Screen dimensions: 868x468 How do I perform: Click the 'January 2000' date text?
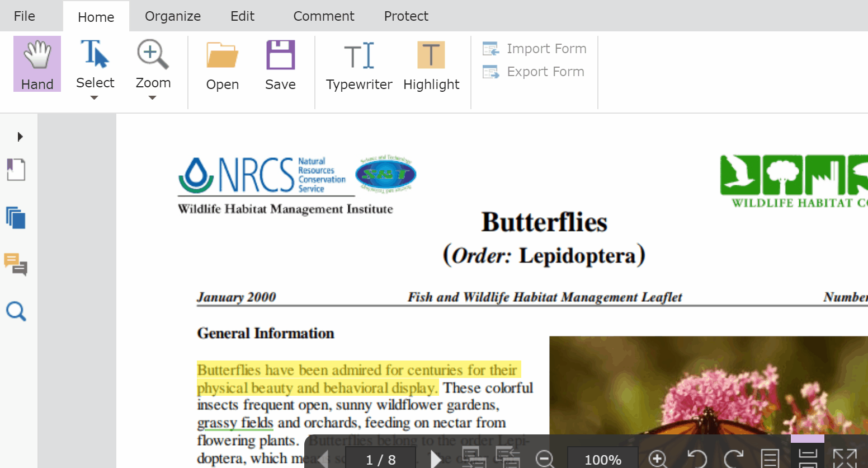click(236, 297)
